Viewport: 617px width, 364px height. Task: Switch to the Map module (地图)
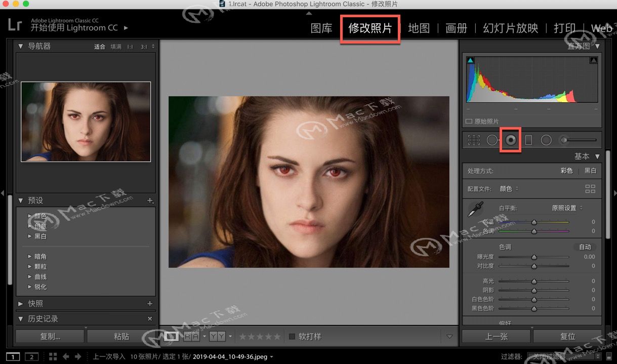419,28
